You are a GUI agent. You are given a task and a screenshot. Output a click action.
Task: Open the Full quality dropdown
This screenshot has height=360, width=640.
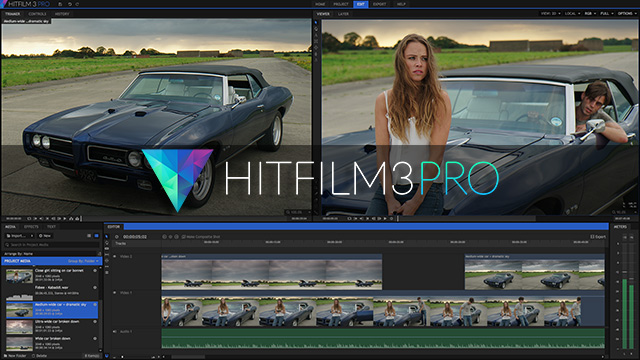point(607,13)
